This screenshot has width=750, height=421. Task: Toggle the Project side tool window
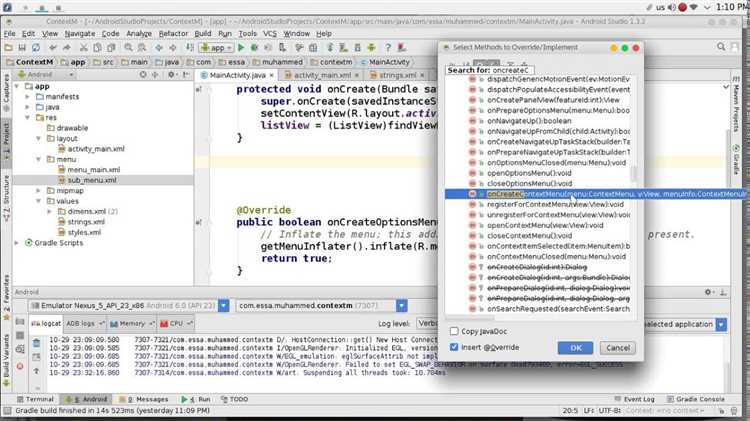pyautogui.click(x=6, y=142)
